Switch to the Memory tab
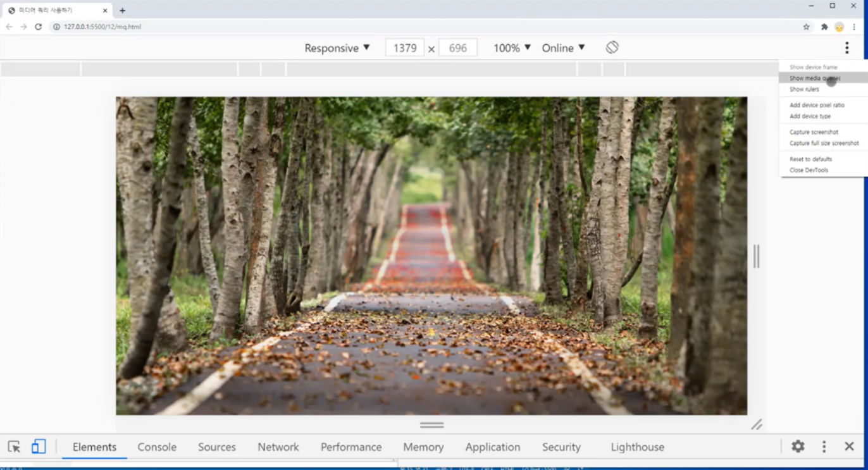 pyautogui.click(x=423, y=447)
